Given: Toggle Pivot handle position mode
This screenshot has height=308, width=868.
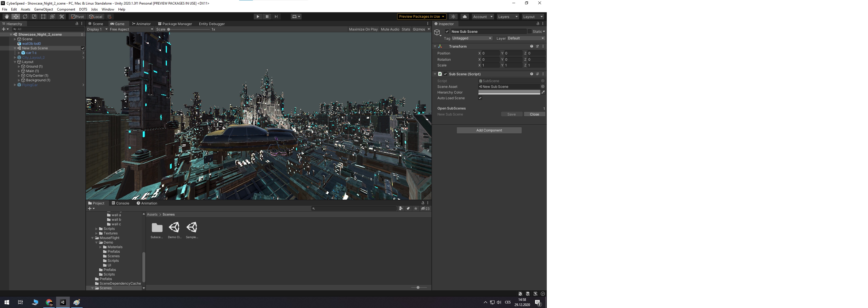Looking at the screenshot, I should point(77,17).
